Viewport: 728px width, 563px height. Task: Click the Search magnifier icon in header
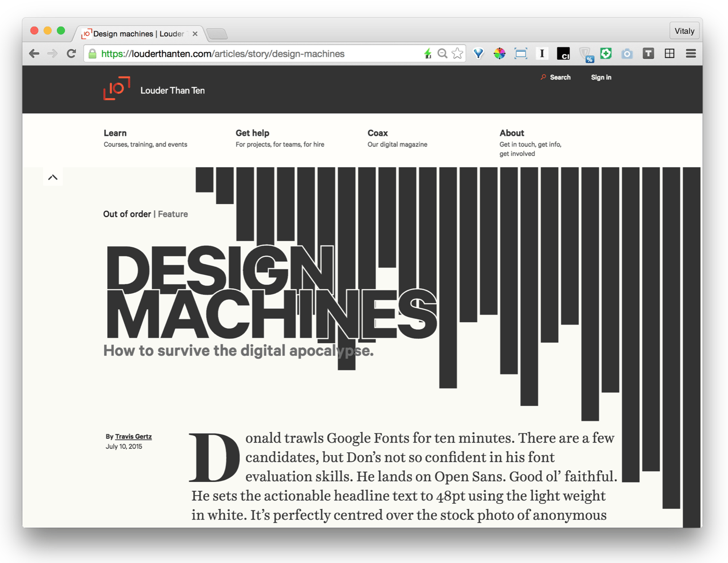(x=543, y=77)
